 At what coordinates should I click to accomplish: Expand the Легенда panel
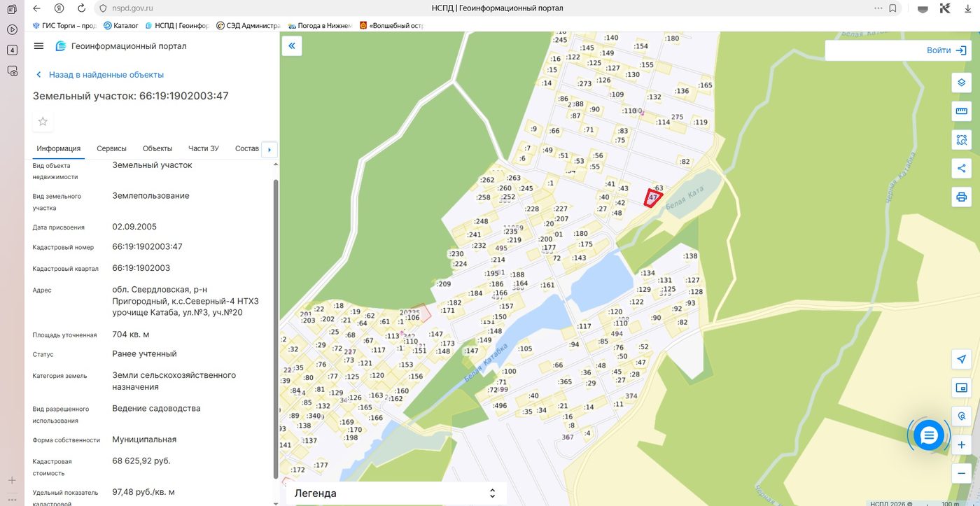tap(395, 493)
